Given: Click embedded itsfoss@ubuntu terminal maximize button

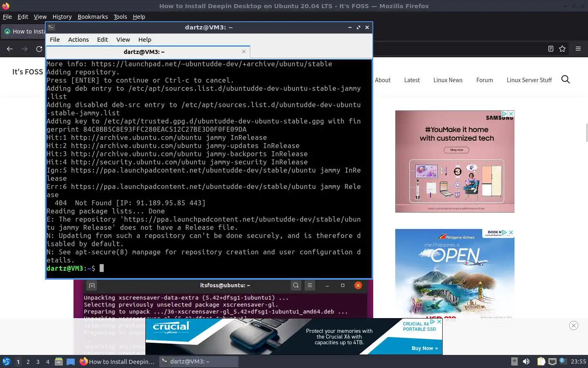Looking at the screenshot, I should 343,285.
